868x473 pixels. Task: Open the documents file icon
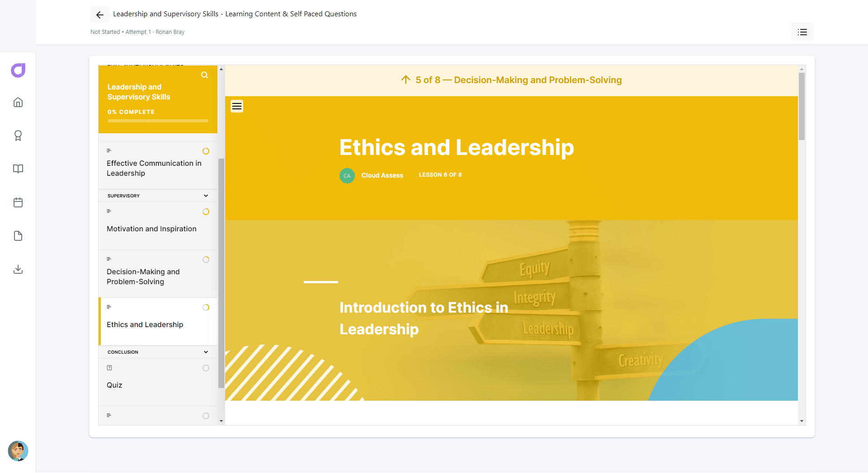pos(18,236)
